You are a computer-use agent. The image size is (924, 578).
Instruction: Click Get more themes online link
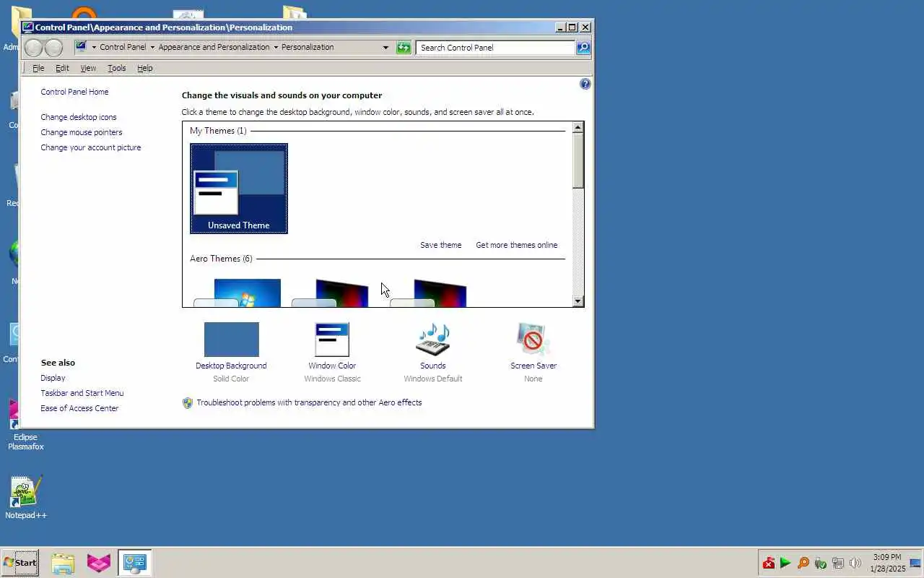[517, 245]
